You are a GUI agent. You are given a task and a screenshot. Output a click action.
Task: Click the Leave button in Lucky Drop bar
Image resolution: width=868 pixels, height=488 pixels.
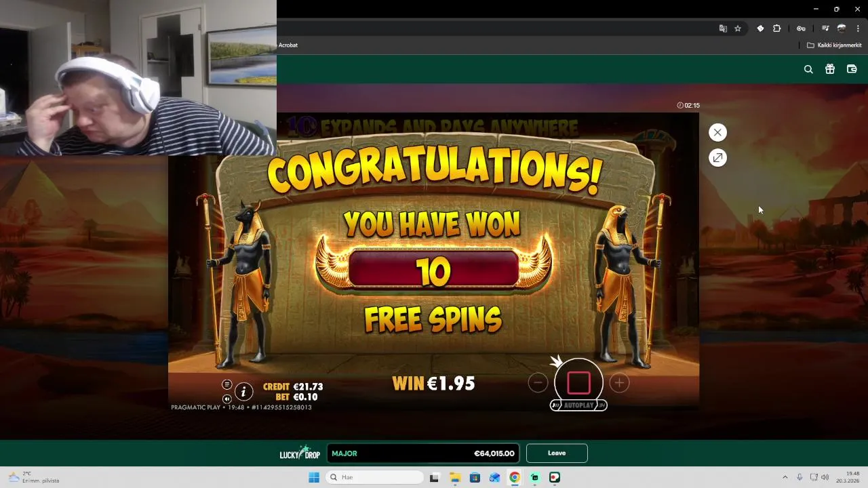tap(557, 453)
